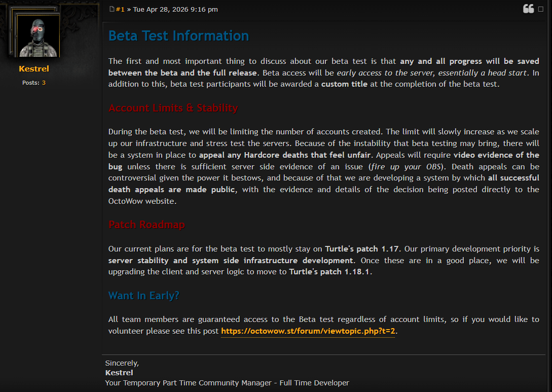Click the bold text Turtle's patch 1.18.1
Viewport: 552px width, 392px height.
point(329,272)
